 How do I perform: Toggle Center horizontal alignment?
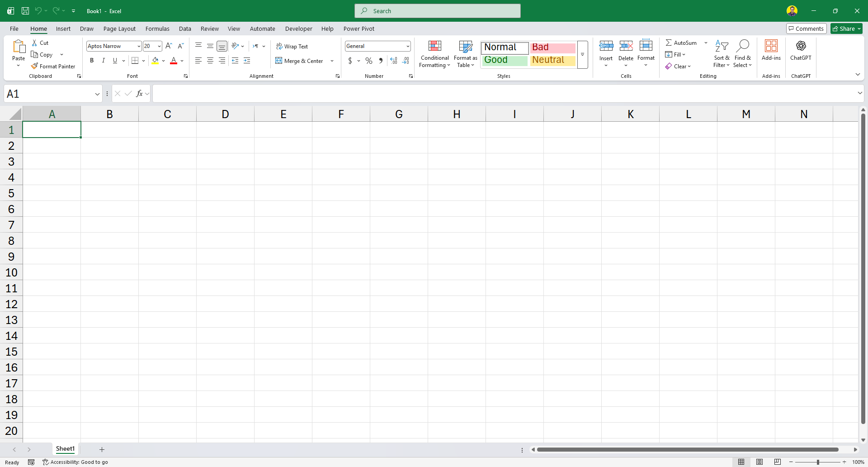(x=210, y=60)
